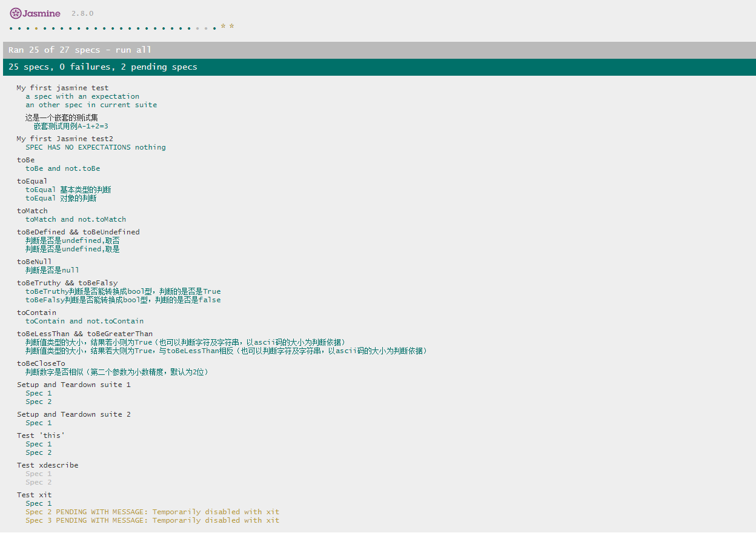
Task: Open spec 'an other spec in current suite'
Action: pos(91,105)
